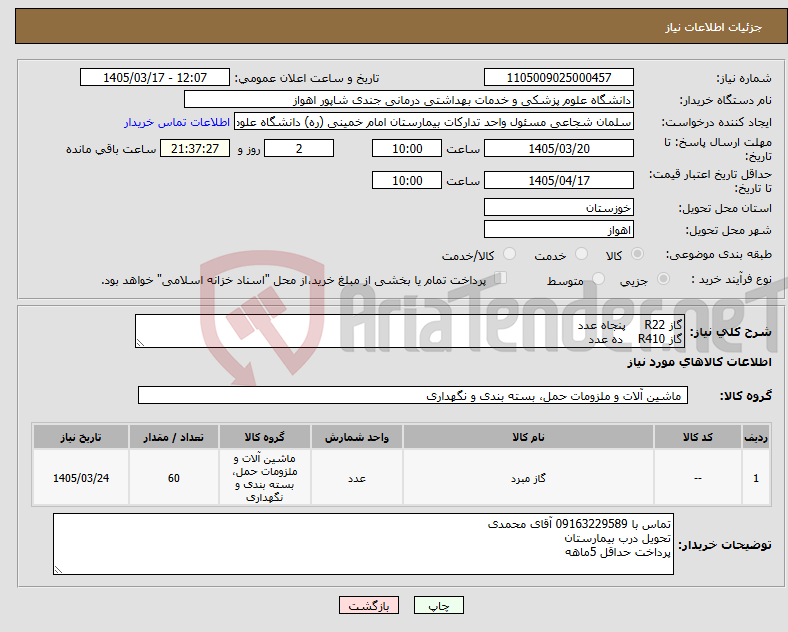Click the response deadline time 10:00 field
This screenshot has width=788, height=632.
407,148
